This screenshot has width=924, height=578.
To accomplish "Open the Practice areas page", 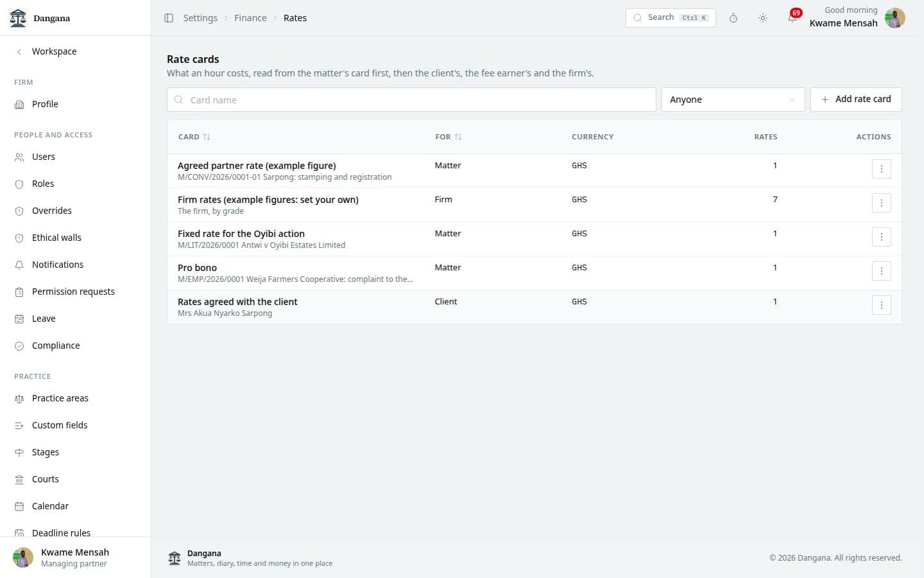I will click(x=75, y=398).
